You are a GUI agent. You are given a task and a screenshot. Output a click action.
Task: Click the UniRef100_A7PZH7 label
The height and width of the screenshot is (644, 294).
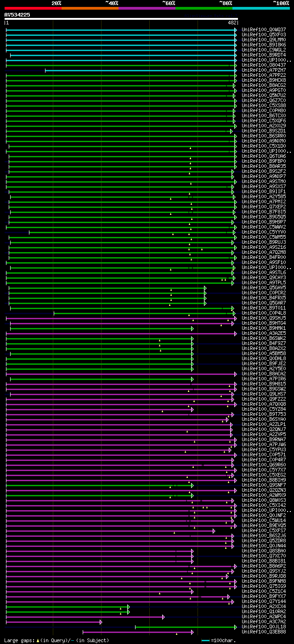coord(264,70)
